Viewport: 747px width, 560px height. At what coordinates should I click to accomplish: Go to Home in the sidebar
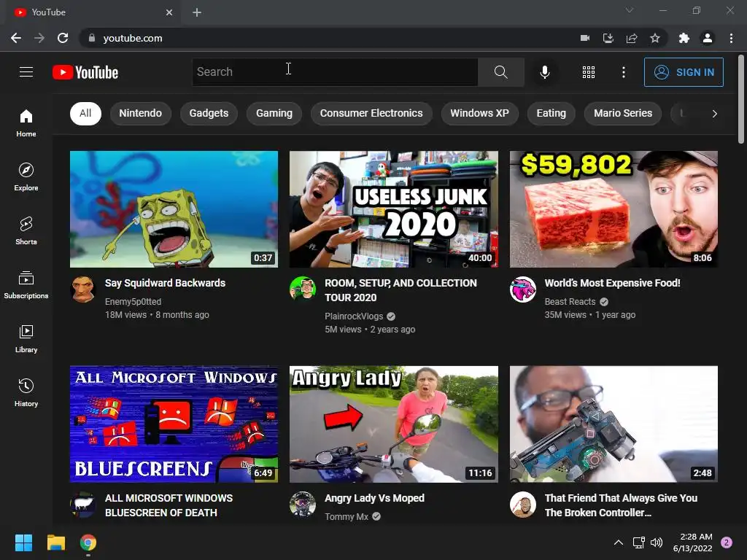click(26, 122)
